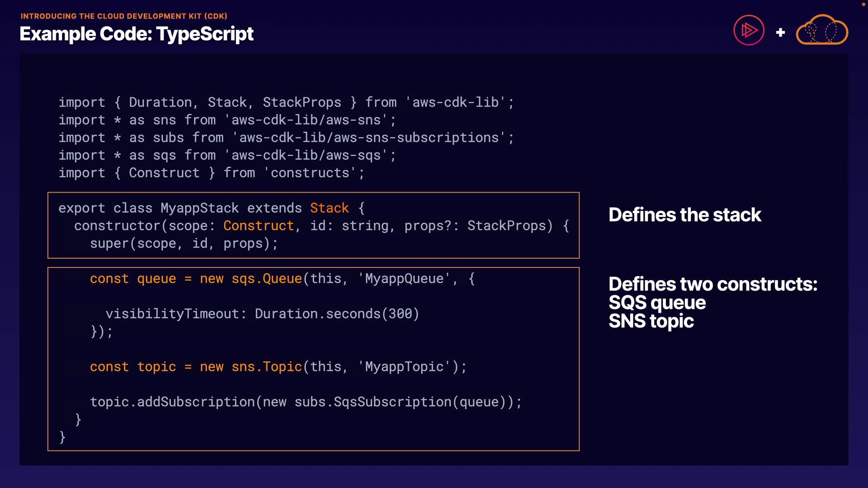
Task: Click the orange 'Construct' type in constructor
Action: [259, 225]
